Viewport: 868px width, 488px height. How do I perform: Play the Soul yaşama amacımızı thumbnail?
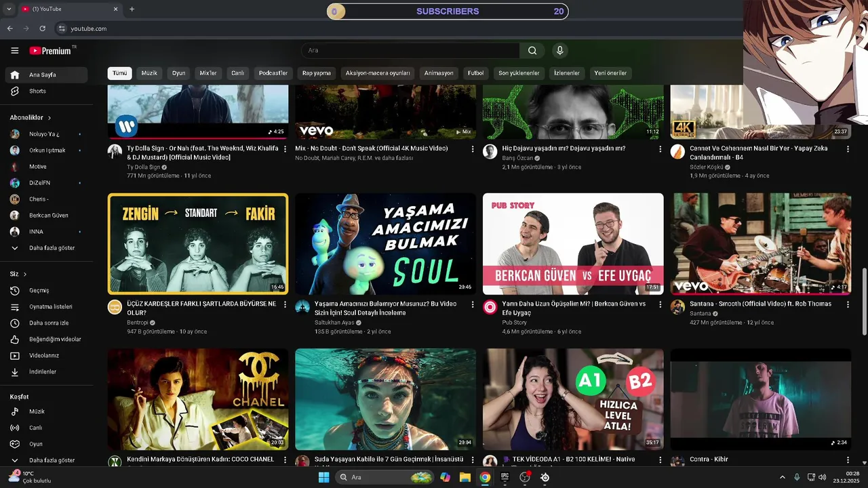[385, 244]
